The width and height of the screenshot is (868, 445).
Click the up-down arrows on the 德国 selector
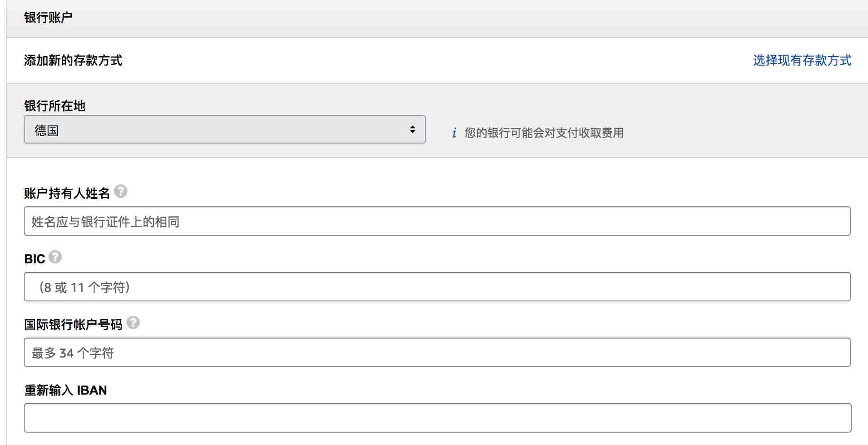[x=412, y=129]
